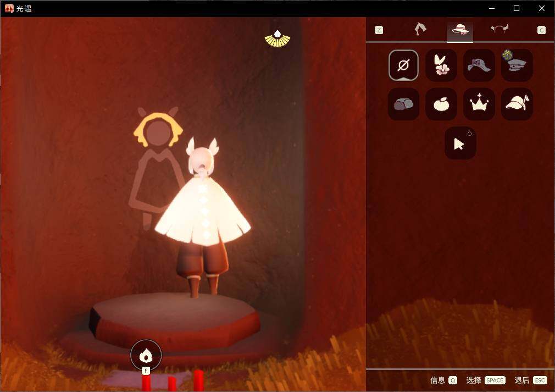Viewport: 555px width, 392px height.
Task: Click the 光·遇 app icon in title bar
Action: (x=9, y=8)
